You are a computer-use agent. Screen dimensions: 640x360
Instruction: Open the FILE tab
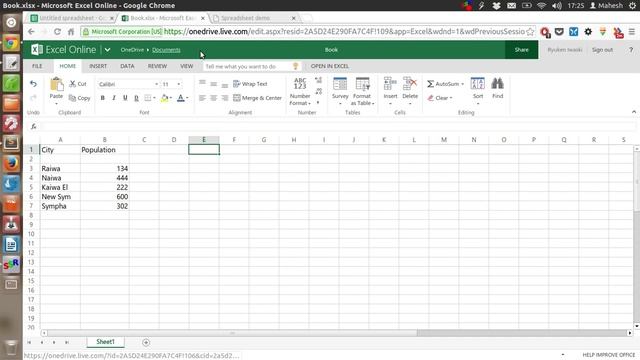37,66
